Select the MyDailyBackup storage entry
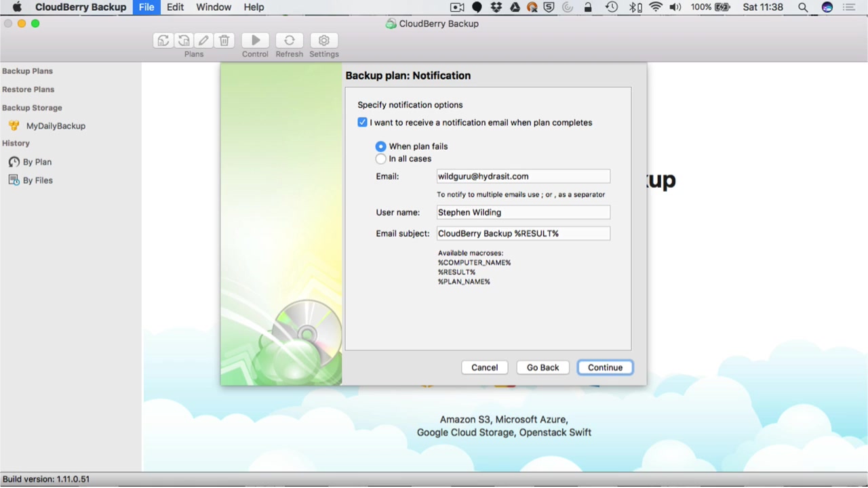868x488 pixels. pyautogui.click(x=56, y=126)
